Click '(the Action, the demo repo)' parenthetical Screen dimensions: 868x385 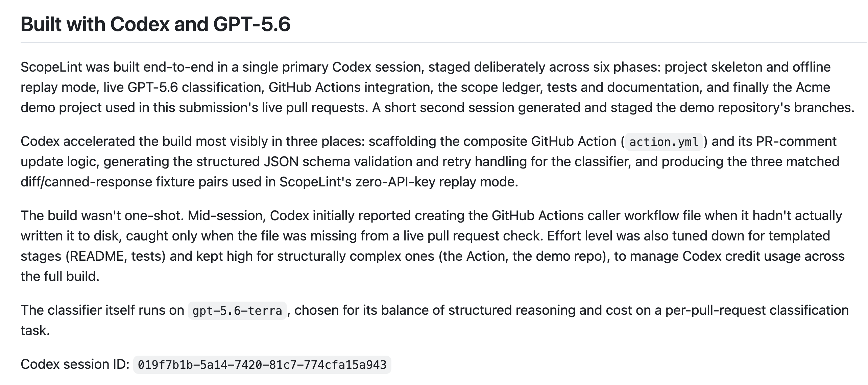pos(524,256)
